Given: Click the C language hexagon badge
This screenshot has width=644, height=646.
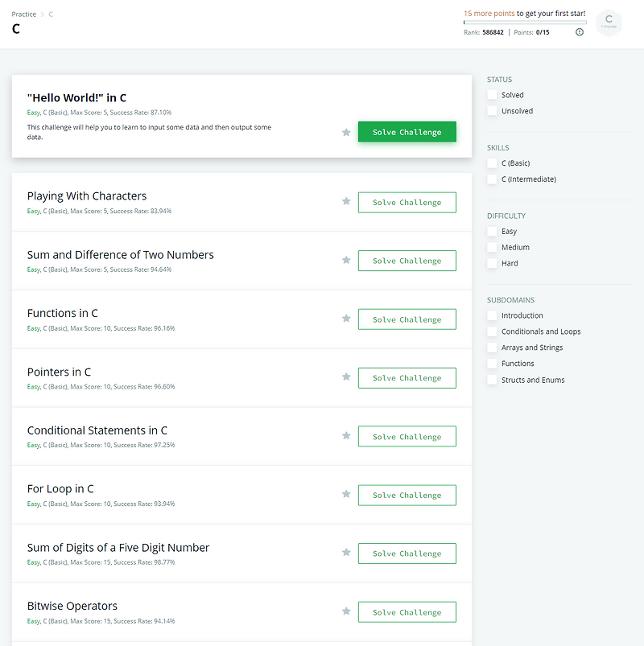Looking at the screenshot, I should 609,23.
